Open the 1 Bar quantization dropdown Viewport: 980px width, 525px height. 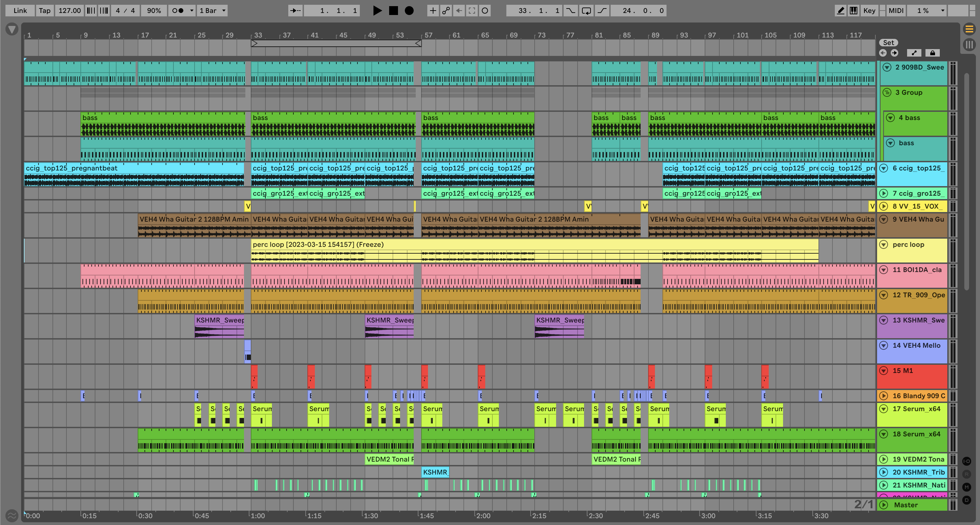click(212, 11)
